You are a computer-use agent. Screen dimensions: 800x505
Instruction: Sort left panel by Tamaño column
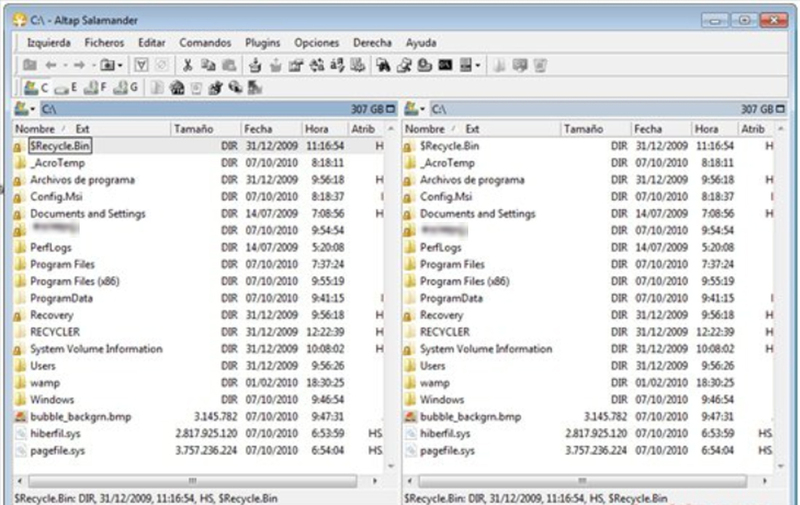[205, 129]
